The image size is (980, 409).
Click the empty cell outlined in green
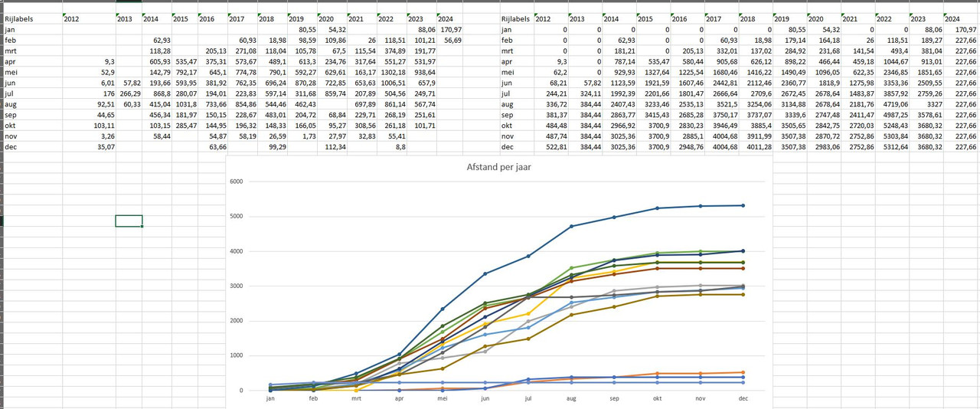129,221
